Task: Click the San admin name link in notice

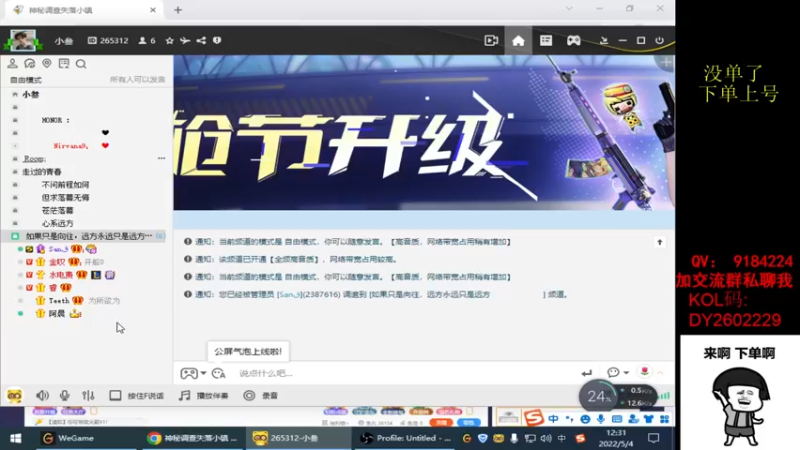Action: [289, 295]
